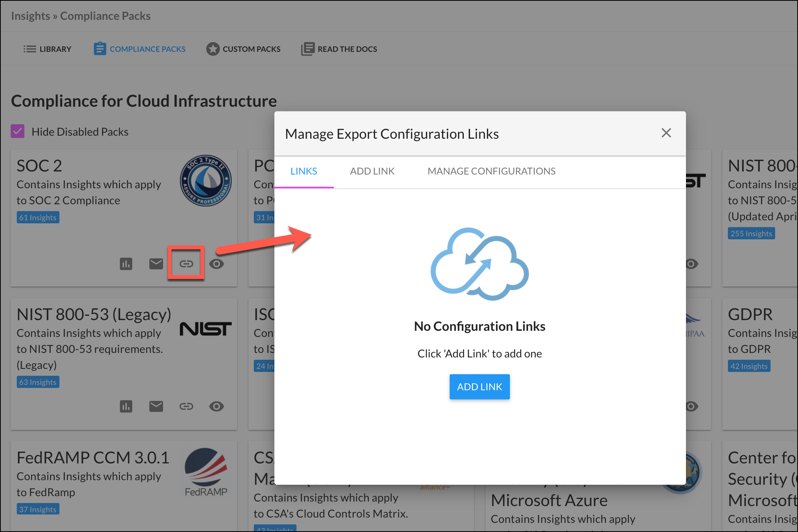This screenshot has width=798, height=532.
Task: Click the SOC 2 61 Insights badge
Action: (x=38, y=218)
